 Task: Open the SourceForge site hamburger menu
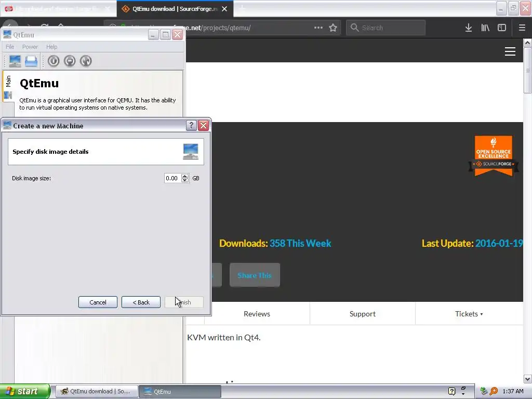(510, 51)
